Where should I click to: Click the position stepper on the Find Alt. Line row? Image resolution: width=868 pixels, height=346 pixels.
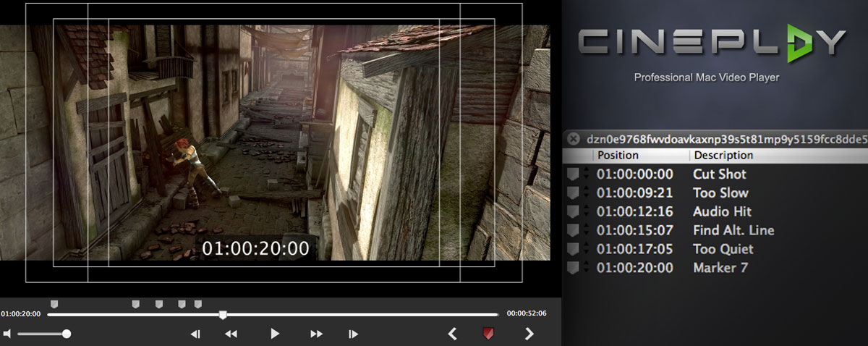click(585, 231)
